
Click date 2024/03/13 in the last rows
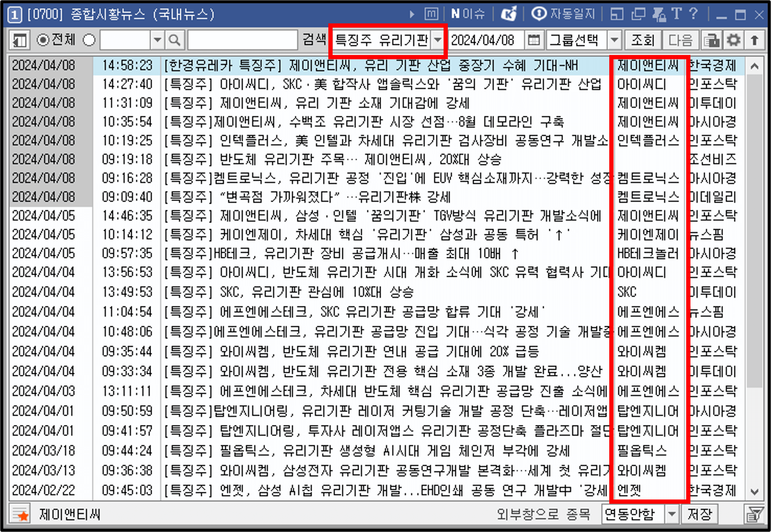click(x=43, y=470)
